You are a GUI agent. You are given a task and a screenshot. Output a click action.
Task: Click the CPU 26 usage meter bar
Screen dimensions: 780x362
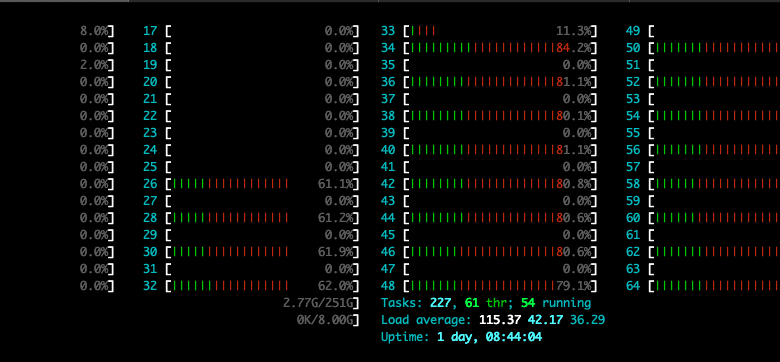click(x=262, y=184)
